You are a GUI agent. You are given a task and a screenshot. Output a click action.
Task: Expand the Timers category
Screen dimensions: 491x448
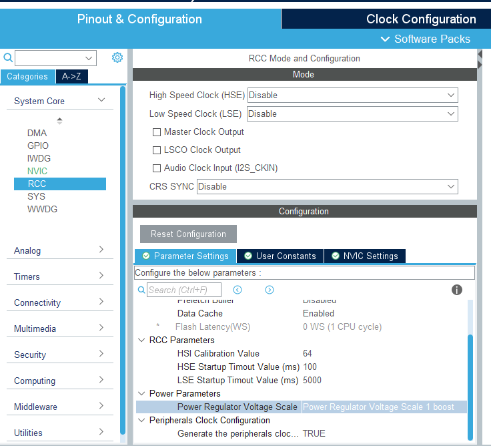pos(59,276)
